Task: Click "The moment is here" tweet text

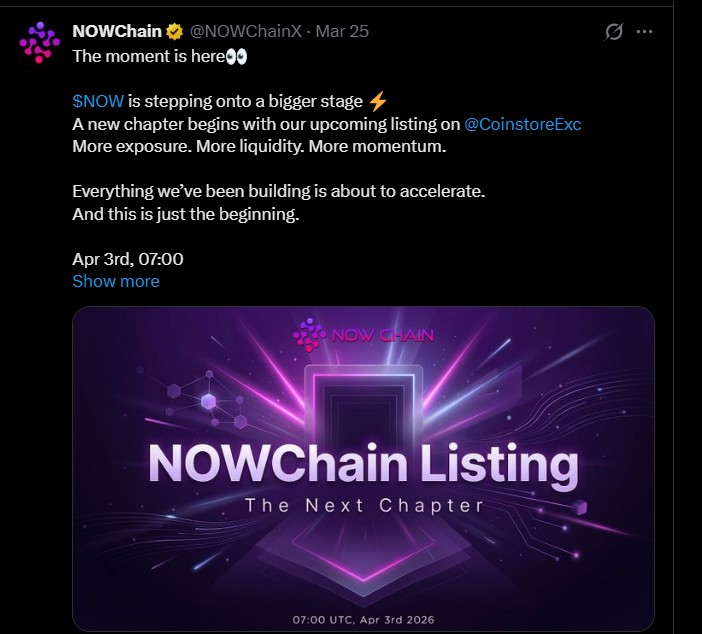Action: click(x=147, y=56)
